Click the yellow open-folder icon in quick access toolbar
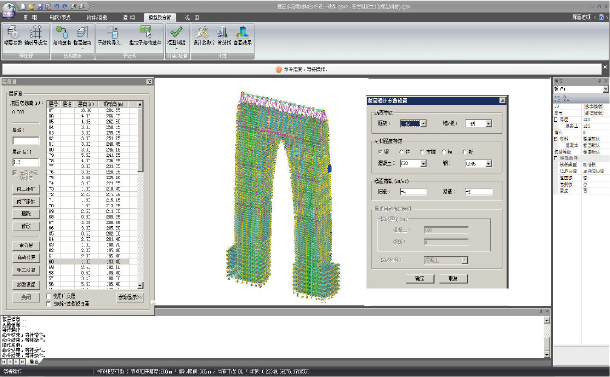This screenshot has width=610, height=377. coord(31,6)
